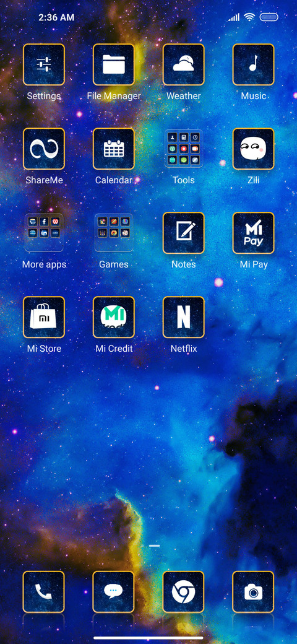This screenshot has width=297, height=644.
Task: Tap the home screen page indicator
Action: [154, 546]
